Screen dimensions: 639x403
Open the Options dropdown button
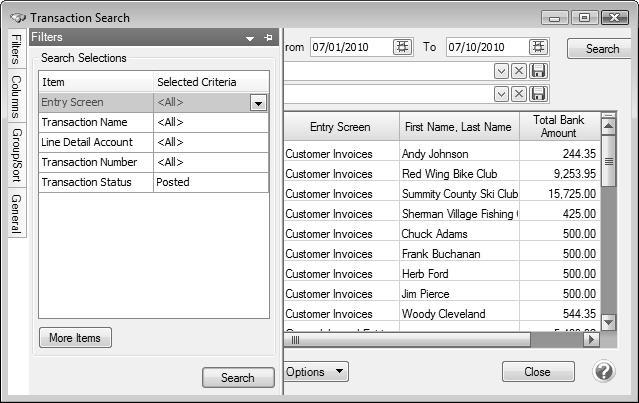[316, 372]
